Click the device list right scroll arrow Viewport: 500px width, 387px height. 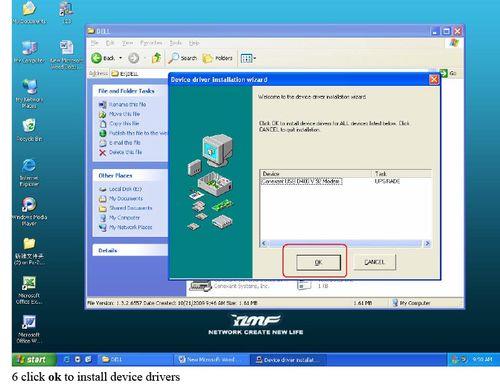427,243
